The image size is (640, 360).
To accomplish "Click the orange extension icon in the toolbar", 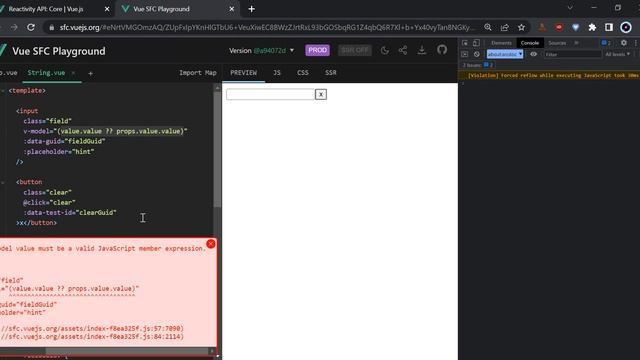I will pos(542,27).
